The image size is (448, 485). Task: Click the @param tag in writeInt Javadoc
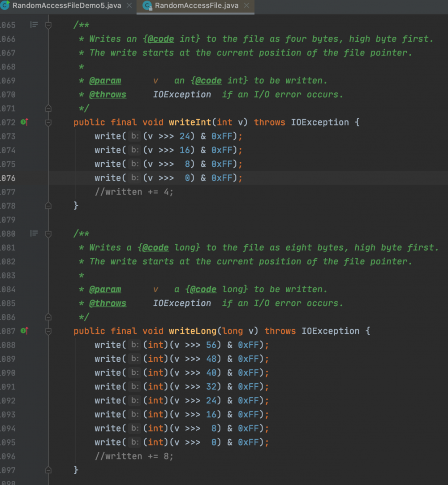[105, 81]
